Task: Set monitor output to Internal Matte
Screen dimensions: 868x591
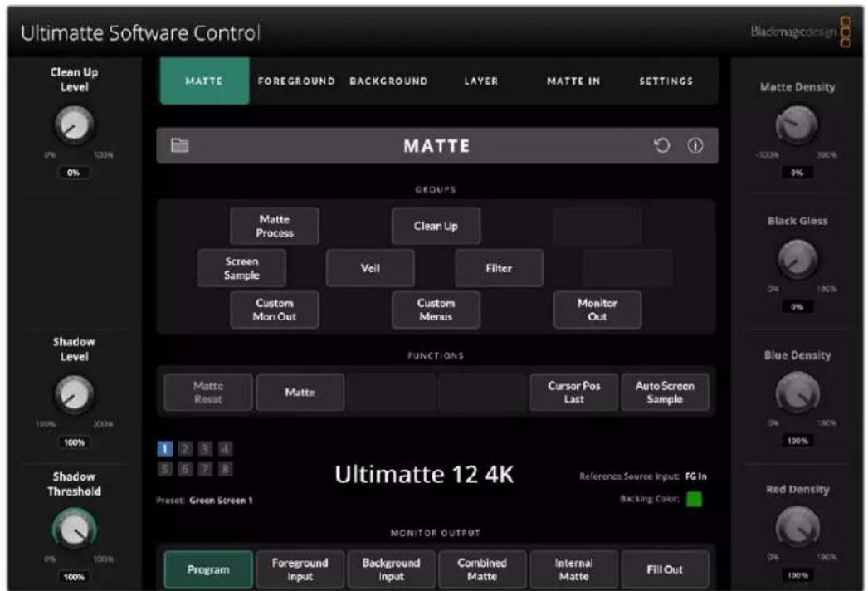Action: pyautogui.click(x=574, y=569)
